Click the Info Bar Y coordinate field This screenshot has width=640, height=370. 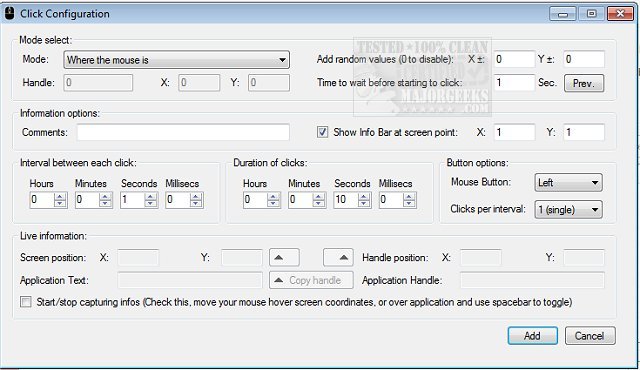pyautogui.click(x=584, y=132)
